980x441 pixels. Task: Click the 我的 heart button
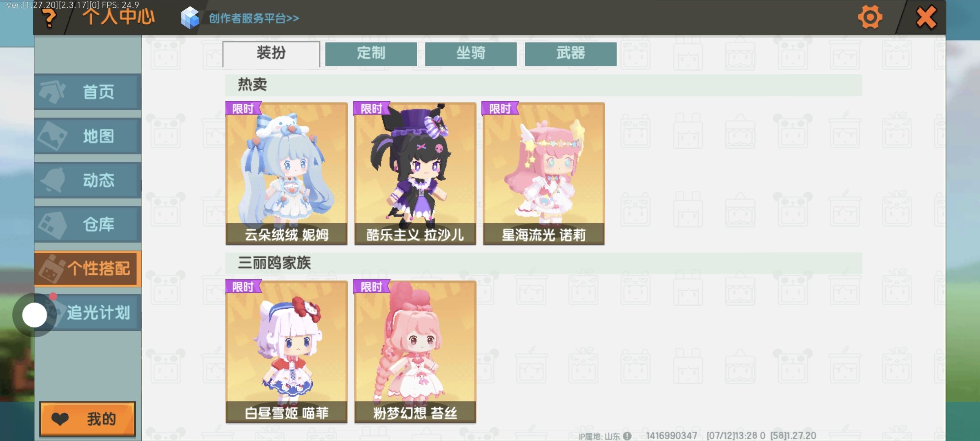click(x=87, y=419)
